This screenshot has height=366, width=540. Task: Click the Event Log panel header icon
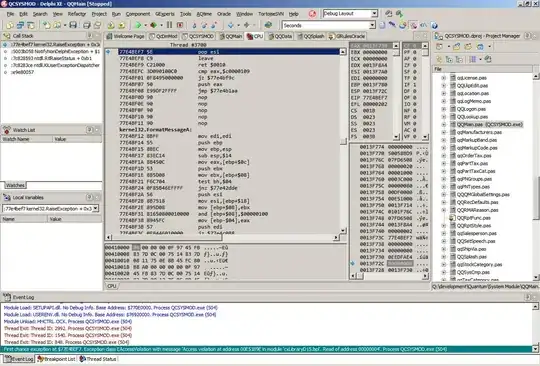point(7,297)
